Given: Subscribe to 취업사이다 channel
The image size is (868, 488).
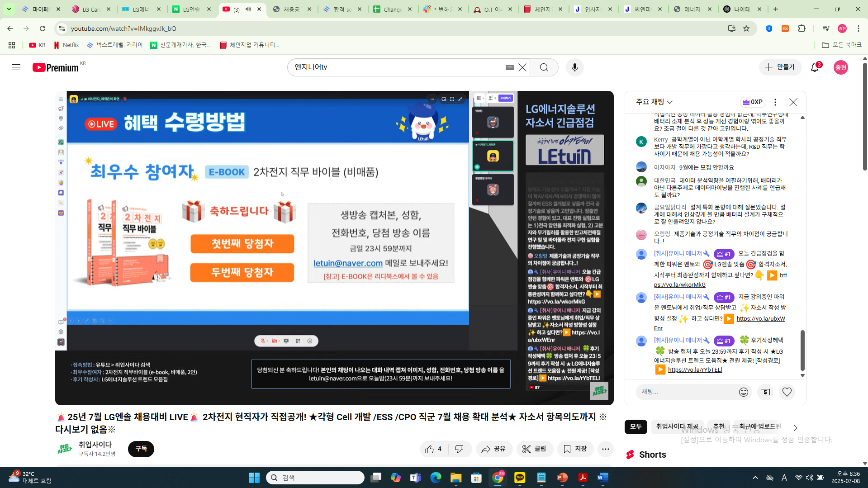Looking at the screenshot, I should (141, 449).
